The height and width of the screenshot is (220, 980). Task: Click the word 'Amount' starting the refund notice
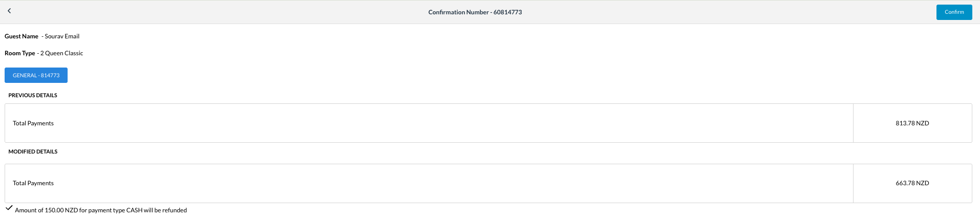pyautogui.click(x=26, y=210)
